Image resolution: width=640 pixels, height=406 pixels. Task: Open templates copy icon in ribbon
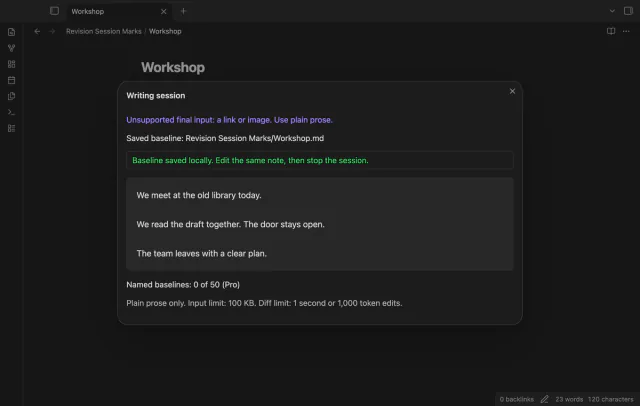tap(11, 96)
